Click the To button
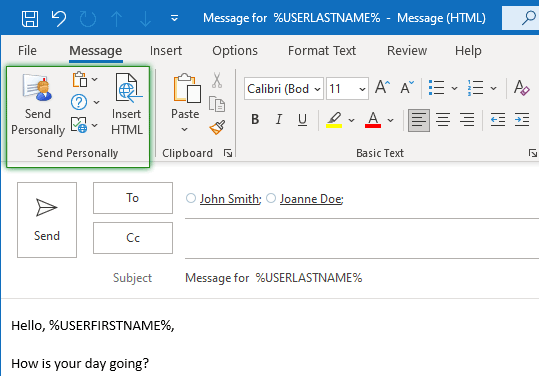The width and height of the screenshot is (539, 376). (133, 198)
